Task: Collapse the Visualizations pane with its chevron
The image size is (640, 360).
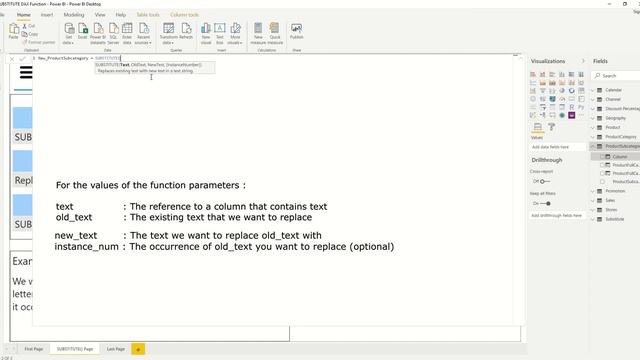Action: 583,61
